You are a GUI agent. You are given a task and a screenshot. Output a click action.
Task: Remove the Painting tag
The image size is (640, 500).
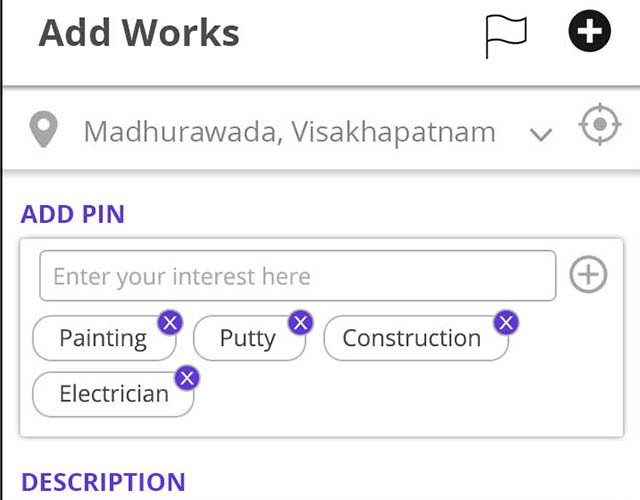pos(171,322)
